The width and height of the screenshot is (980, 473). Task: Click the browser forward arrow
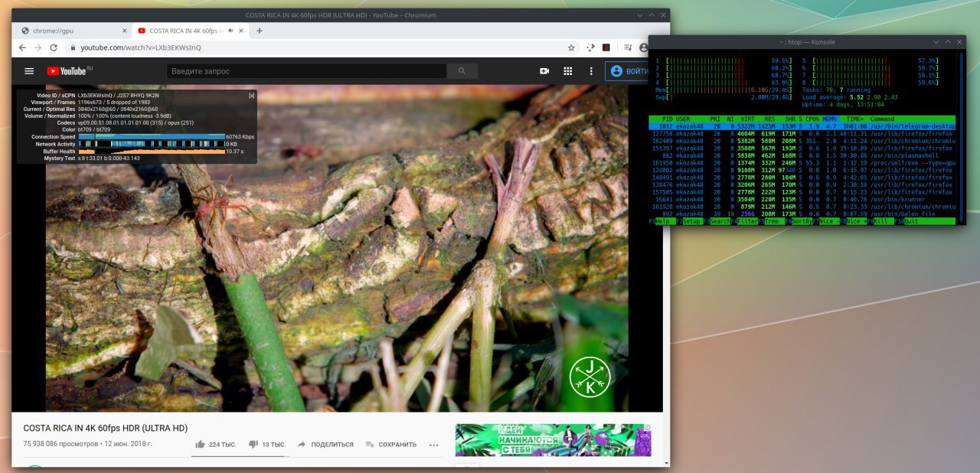coord(38,47)
